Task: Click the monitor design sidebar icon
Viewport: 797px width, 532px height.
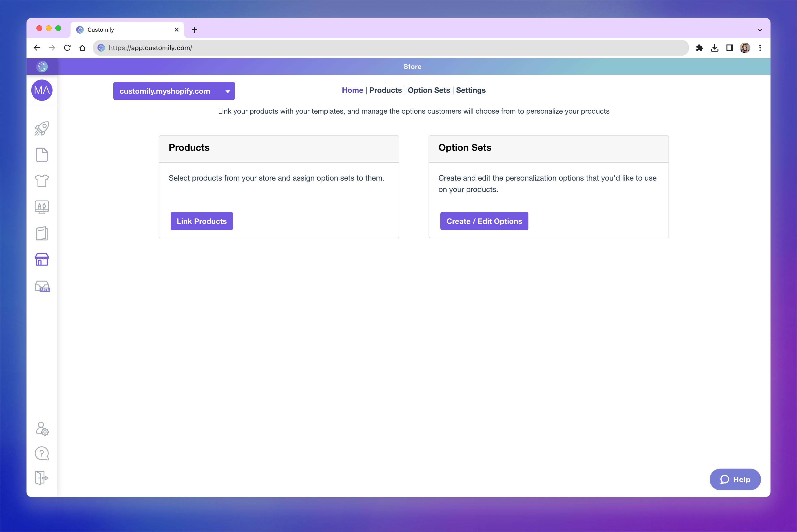Action: 42,207
